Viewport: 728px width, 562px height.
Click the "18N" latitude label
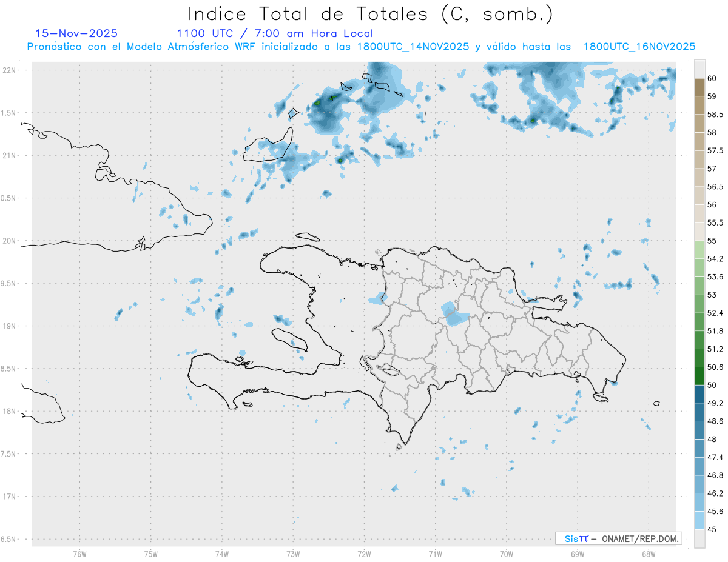(10, 411)
